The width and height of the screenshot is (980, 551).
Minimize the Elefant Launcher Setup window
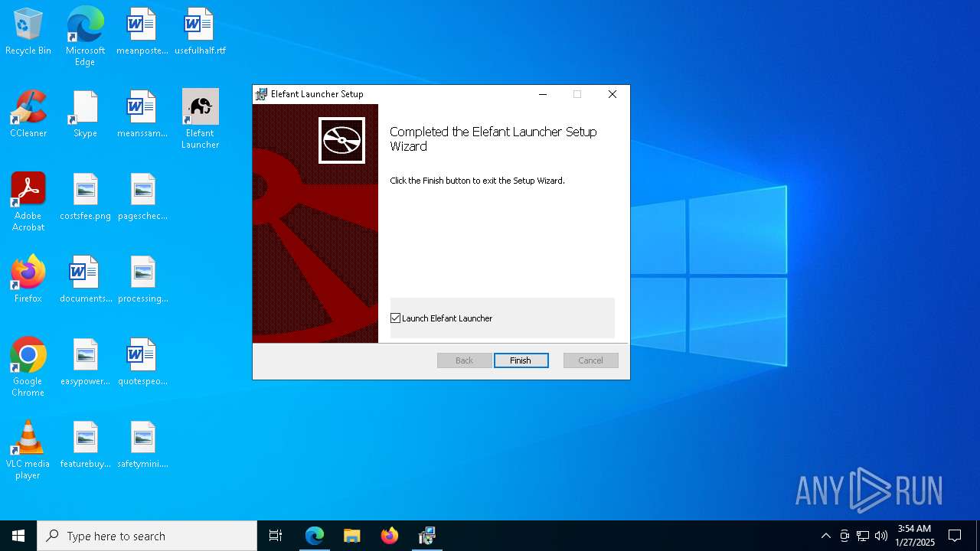pyautogui.click(x=543, y=94)
